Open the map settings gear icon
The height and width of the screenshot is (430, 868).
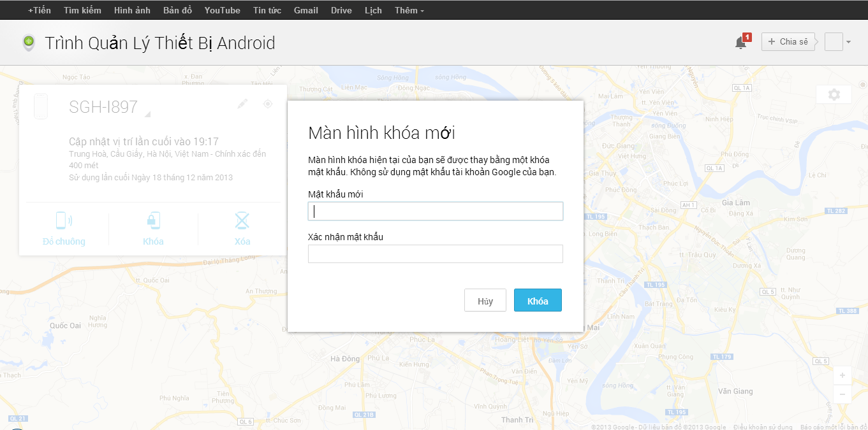click(x=833, y=94)
